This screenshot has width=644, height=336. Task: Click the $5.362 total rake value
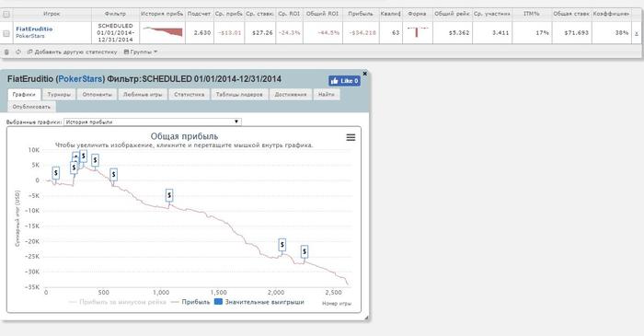(x=459, y=32)
